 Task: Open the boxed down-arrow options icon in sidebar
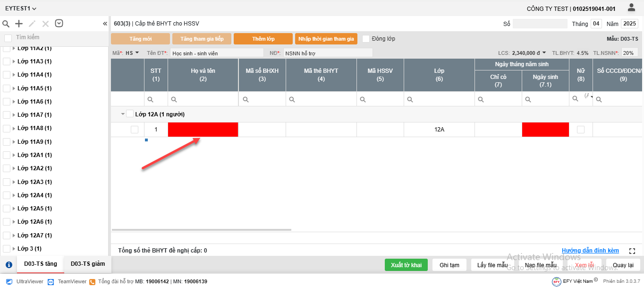[x=59, y=23]
